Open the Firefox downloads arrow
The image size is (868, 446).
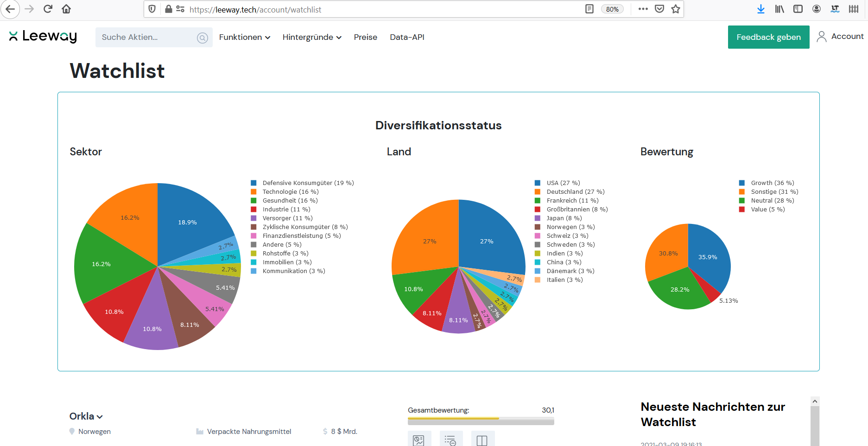[760, 9]
